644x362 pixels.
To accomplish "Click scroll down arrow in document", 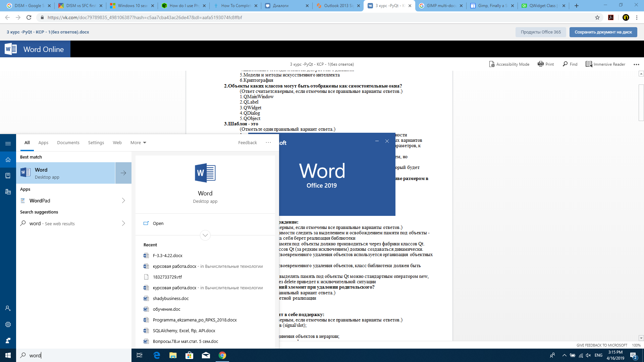I will [641, 338].
